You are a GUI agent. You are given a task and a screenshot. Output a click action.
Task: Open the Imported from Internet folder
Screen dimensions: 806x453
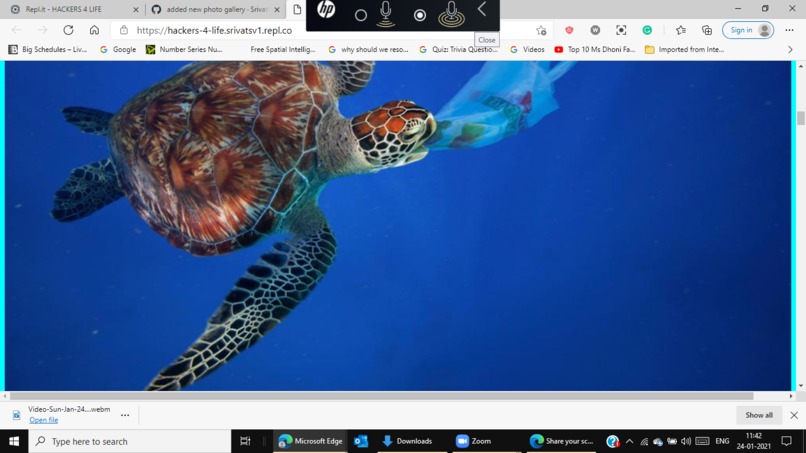point(685,49)
